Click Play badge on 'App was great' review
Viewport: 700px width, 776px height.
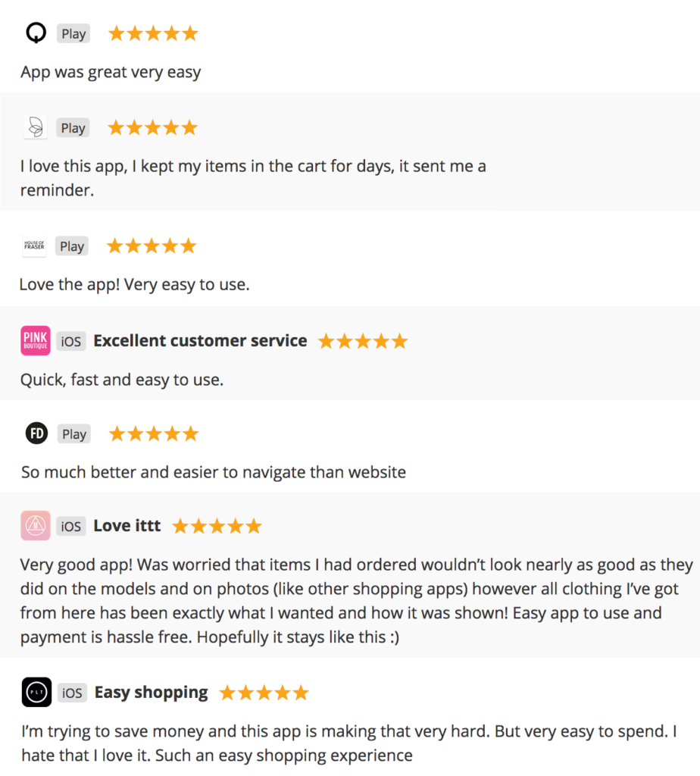click(73, 33)
